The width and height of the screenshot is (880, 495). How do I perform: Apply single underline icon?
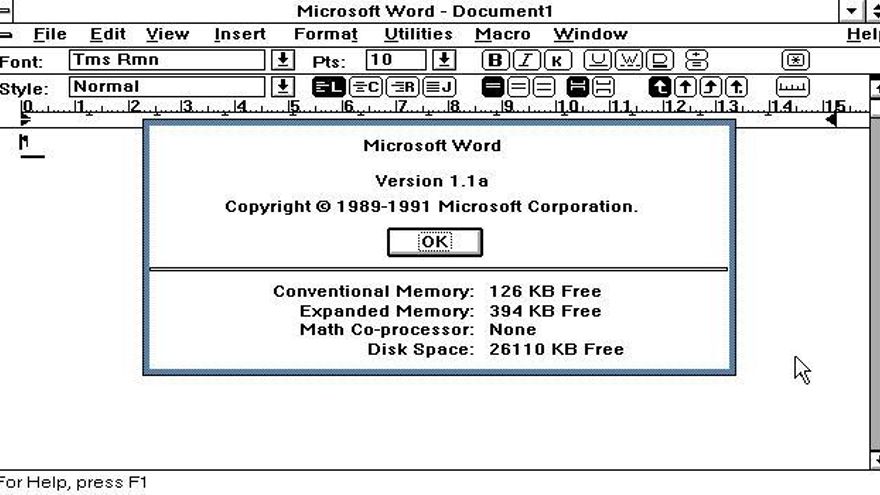598,61
